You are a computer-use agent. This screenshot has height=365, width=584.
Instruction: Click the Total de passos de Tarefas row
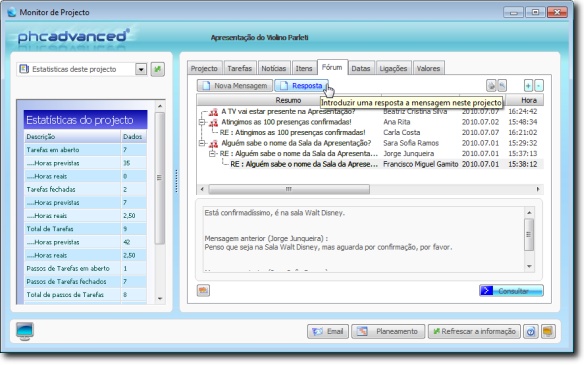[85, 294]
